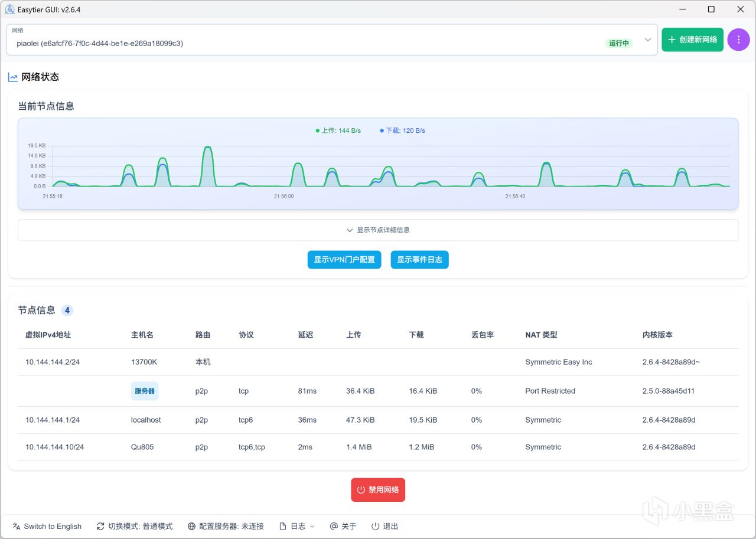Viewport: 756px width, 539px height.
Task: Toggle the download series in chart legend
Action: click(x=402, y=130)
